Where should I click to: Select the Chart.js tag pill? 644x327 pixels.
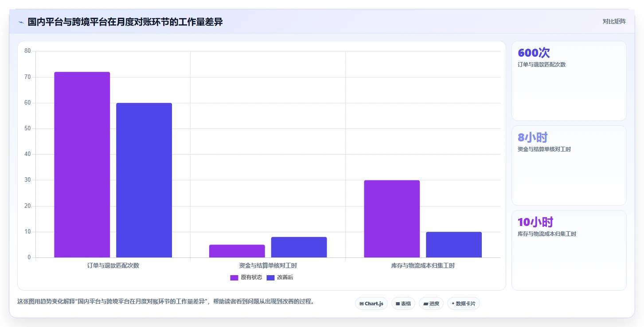pyautogui.click(x=371, y=304)
